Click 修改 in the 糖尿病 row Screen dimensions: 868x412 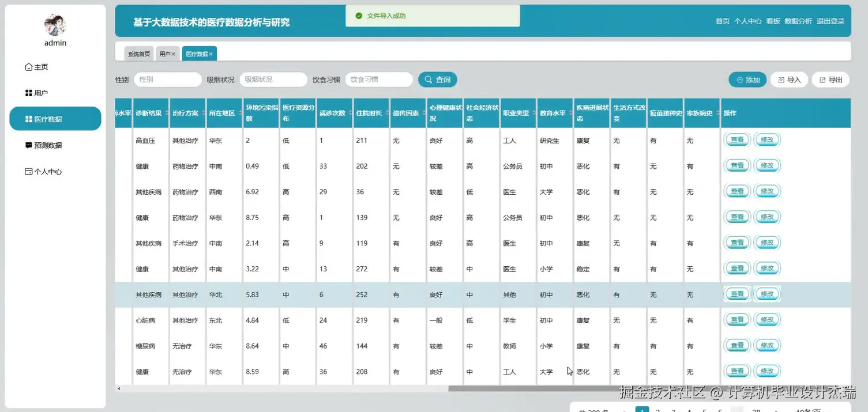(767, 346)
